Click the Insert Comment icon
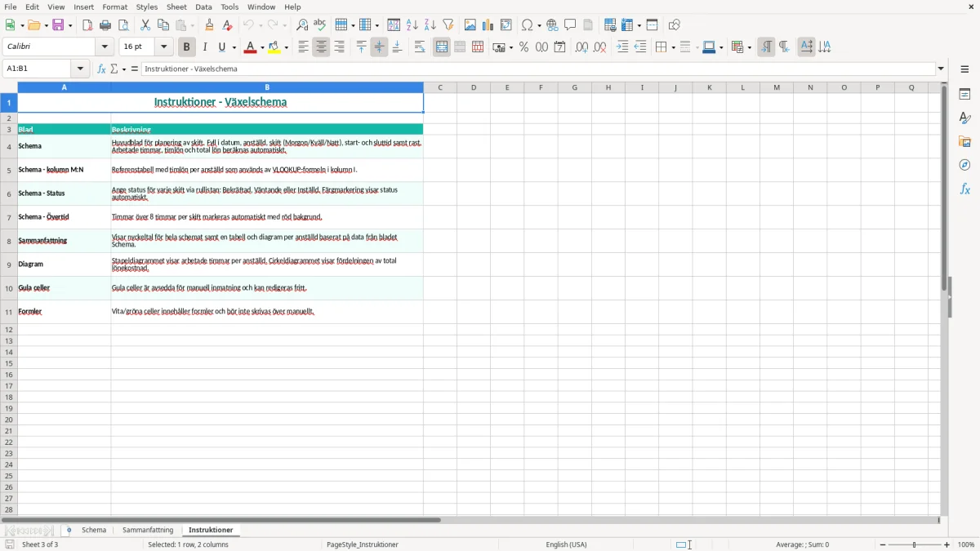Screen dimensions: 980x551 pyautogui.click(x=570, y=25)
